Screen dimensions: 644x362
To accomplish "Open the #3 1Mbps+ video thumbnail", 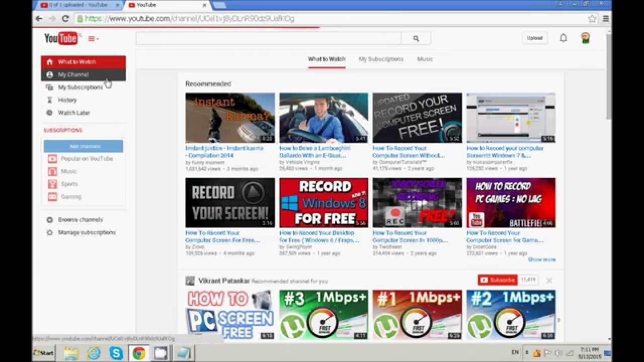I will tap(324, 314).
